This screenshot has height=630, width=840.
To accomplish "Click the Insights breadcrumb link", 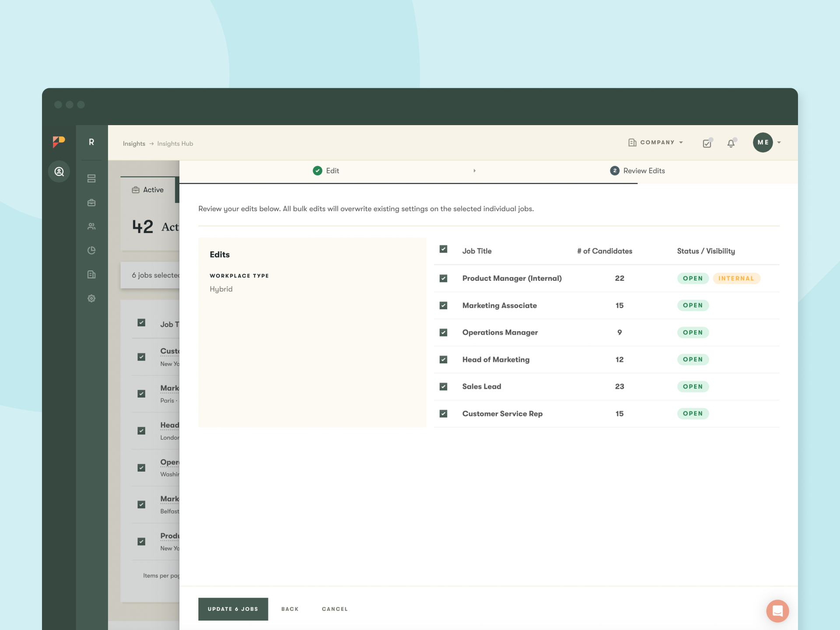I will pyautogui.click(x=134, y=143).
